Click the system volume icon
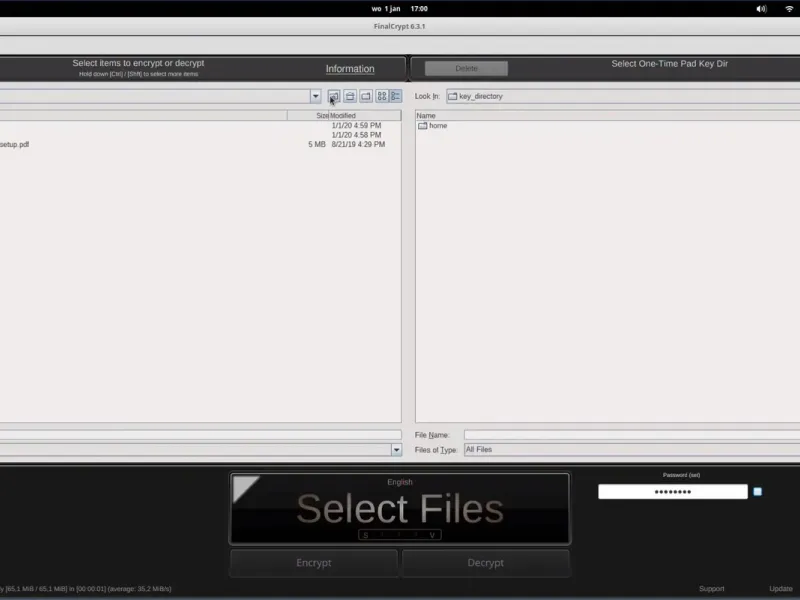This screenshot has height=600, width=800. 761,9
